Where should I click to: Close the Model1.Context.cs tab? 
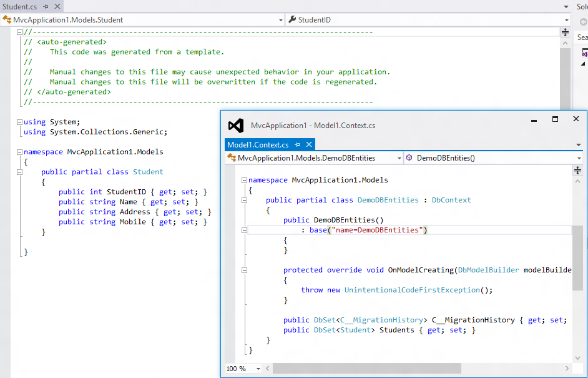click(x=309, y=144)
